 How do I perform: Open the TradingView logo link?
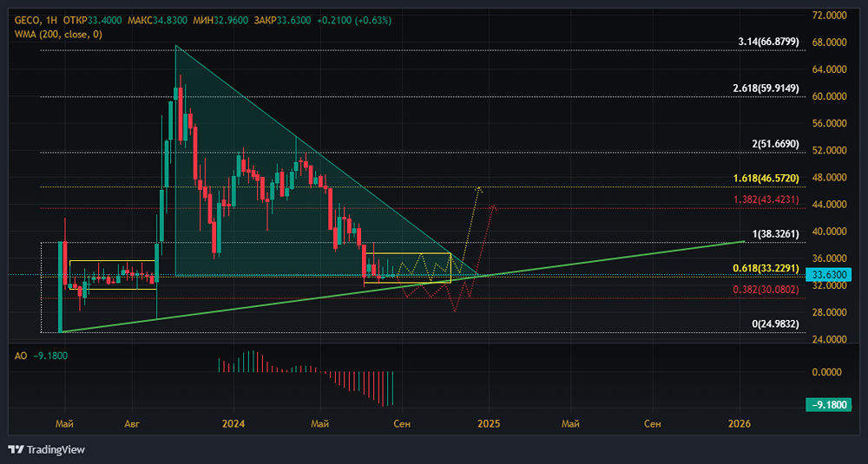point(47,449)
